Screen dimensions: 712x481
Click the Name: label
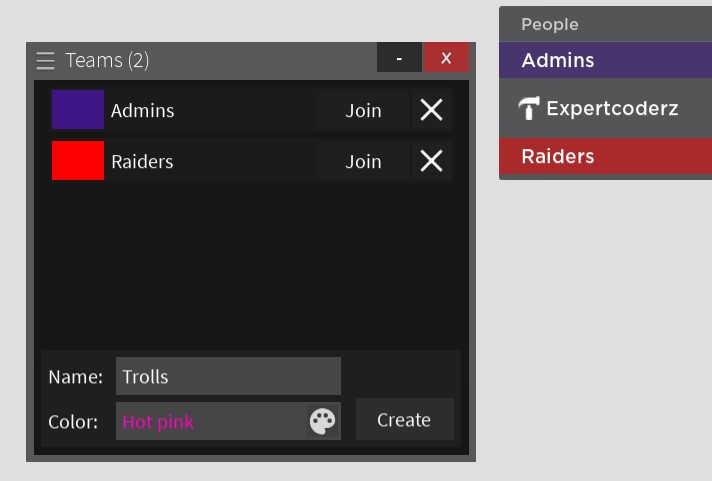[75, 377]
